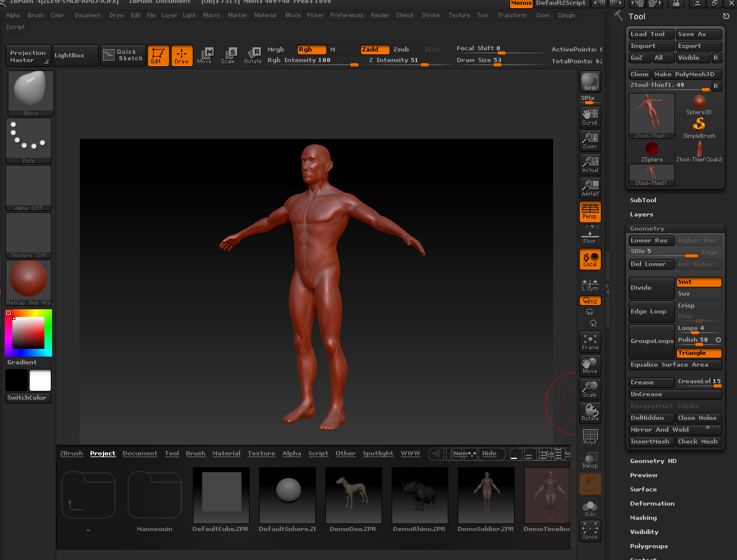Screen dimensions: 737x560
Task: Open the Brush menu
Action: 35,15
